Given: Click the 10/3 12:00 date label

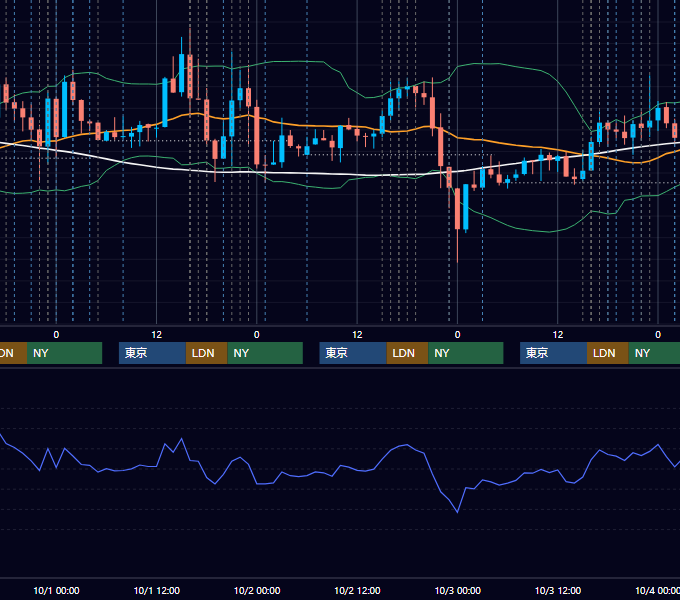Looking at the screenshot, I should coord(558,590).
